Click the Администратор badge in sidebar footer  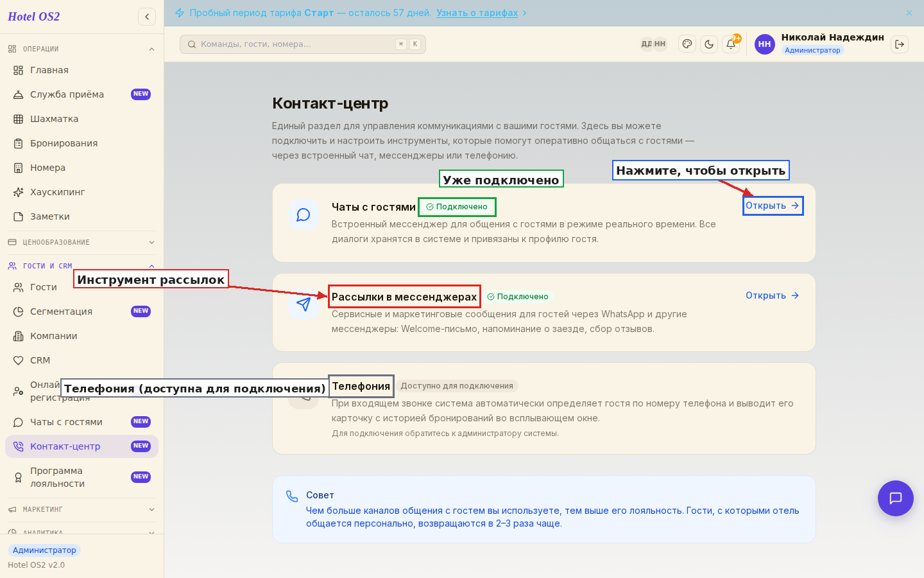[44, 550]
